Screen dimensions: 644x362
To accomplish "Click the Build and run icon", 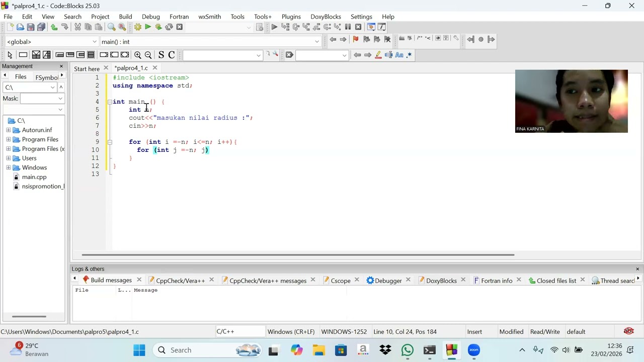I will pos(158,27).
